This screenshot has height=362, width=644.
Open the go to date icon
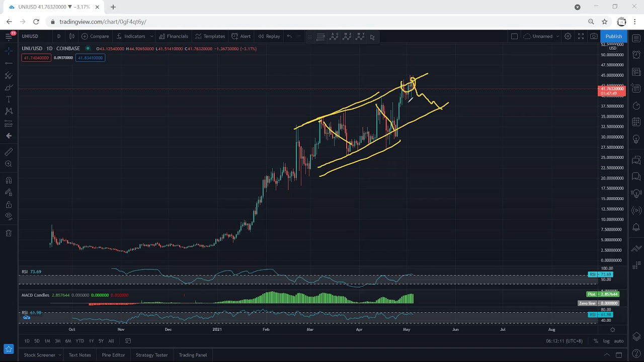(128, 341)
